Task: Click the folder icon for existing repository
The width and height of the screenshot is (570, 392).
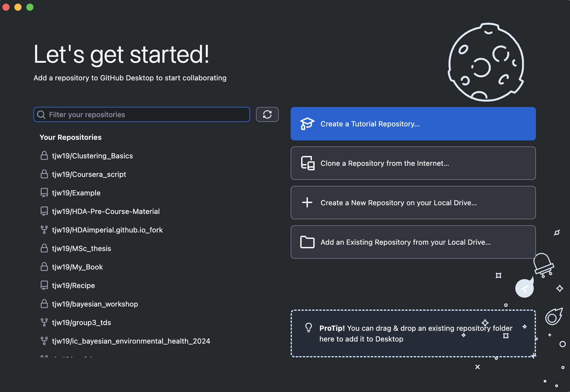Action: click(307, 242)
